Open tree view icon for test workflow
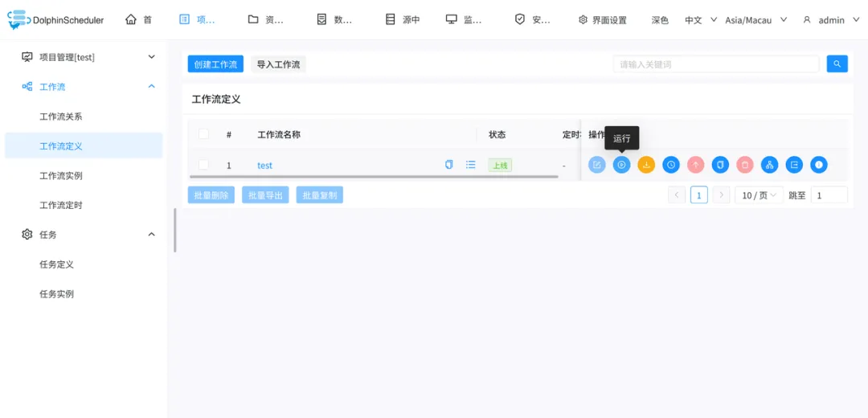 click(769, 165)
